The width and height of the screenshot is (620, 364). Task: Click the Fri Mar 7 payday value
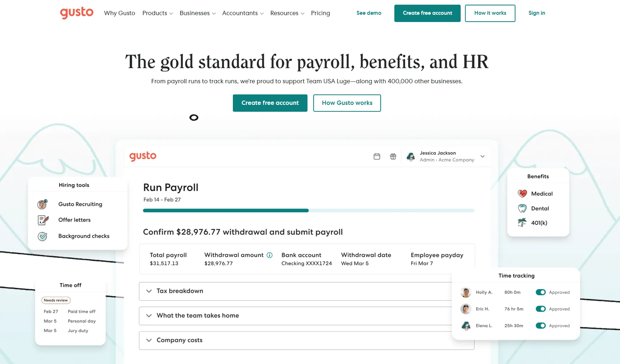click(422, 263)
